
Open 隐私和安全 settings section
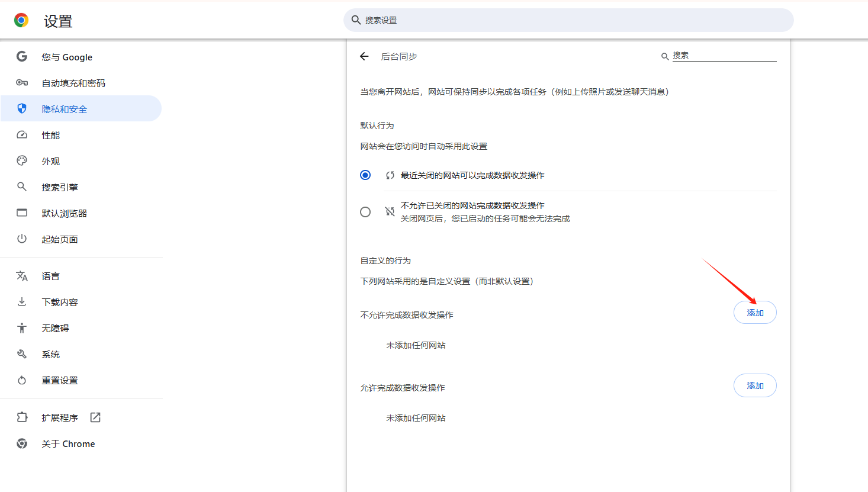coord(81,109)
